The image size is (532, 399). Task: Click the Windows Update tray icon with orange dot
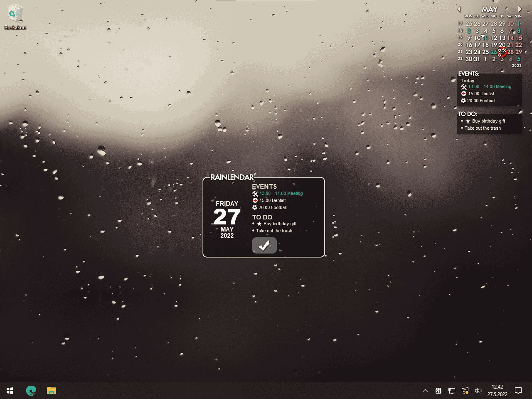(x=465, y=391)
